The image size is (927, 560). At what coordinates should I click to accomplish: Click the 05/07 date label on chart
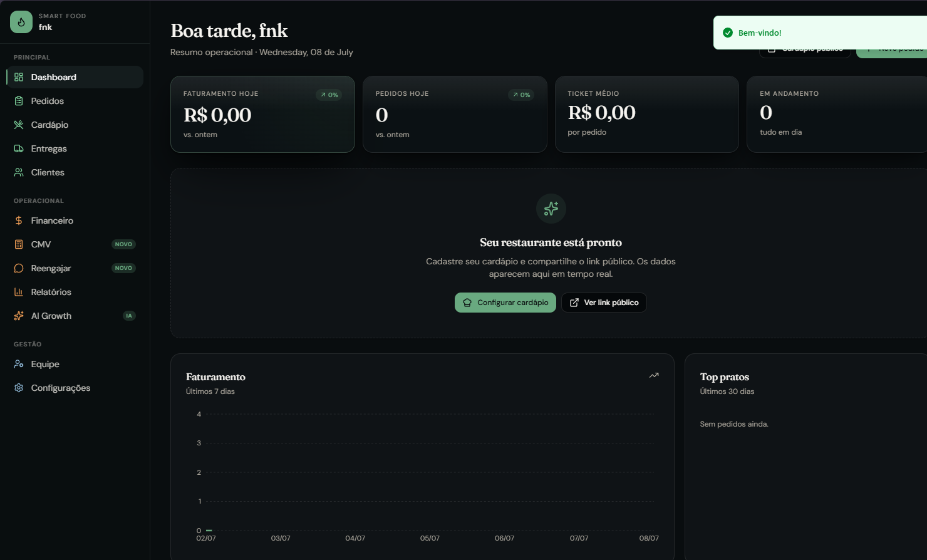point(430,538)
